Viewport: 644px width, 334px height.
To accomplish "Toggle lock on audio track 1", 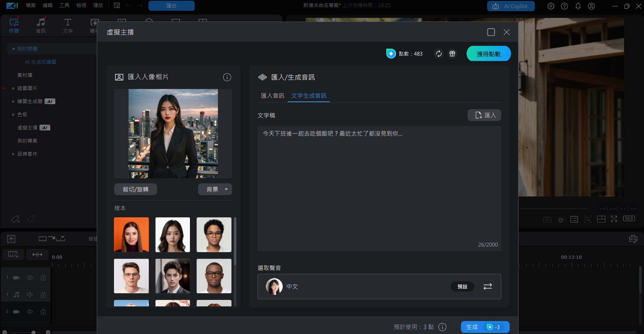I will pyautogui.click(x=43, y=295).
